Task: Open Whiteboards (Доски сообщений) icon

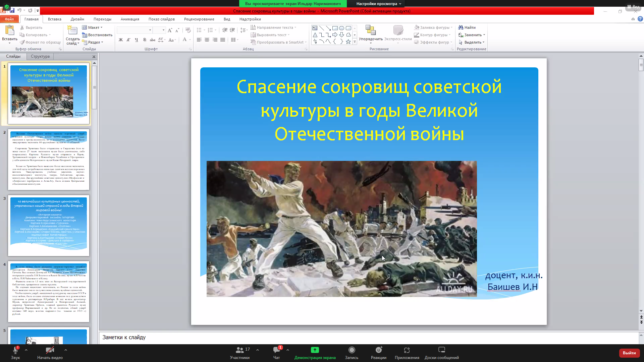Action: coord(441,350)
